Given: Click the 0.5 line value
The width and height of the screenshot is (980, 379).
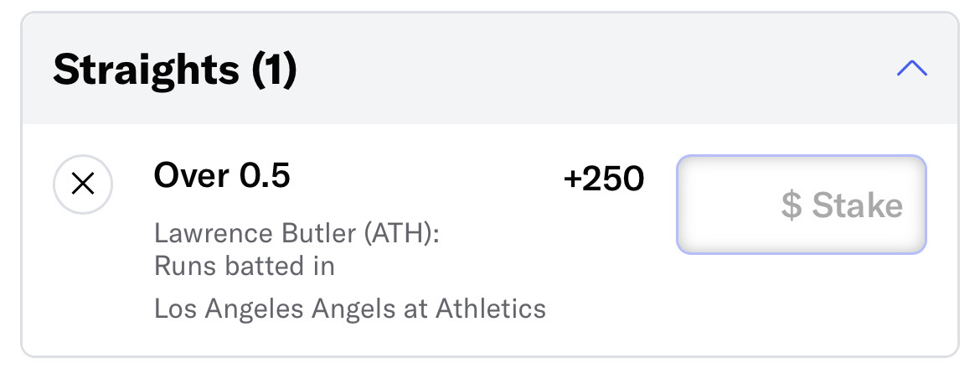Looking at the screenshot, I should click(x=266, y=176).
